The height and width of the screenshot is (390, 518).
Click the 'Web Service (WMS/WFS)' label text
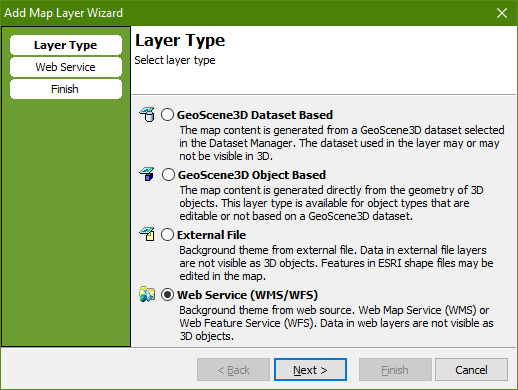[247, 295]
